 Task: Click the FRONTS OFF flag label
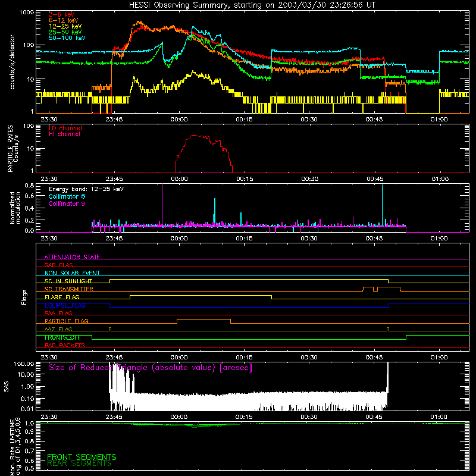(x=62, y=337)
